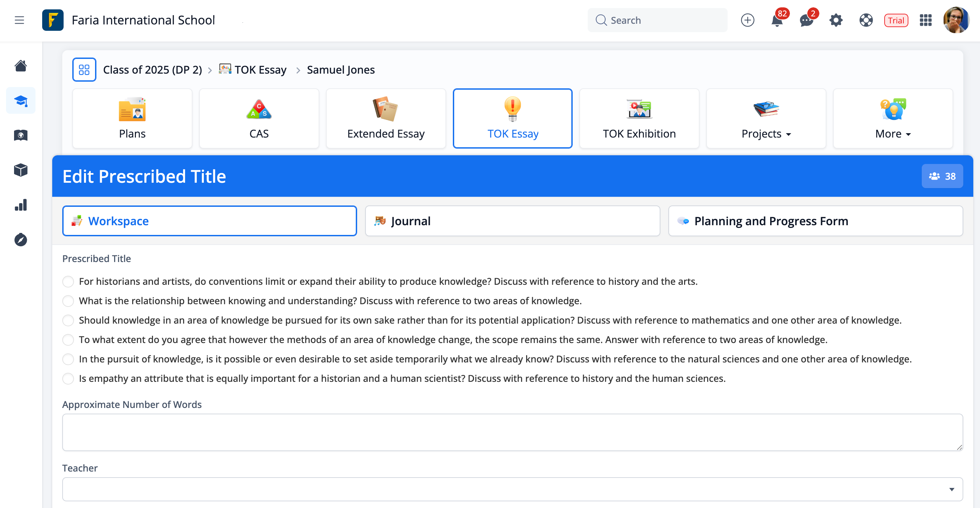Go to home icon in sidebar
Screen dimensions: 980x508
tap(20, 66)
